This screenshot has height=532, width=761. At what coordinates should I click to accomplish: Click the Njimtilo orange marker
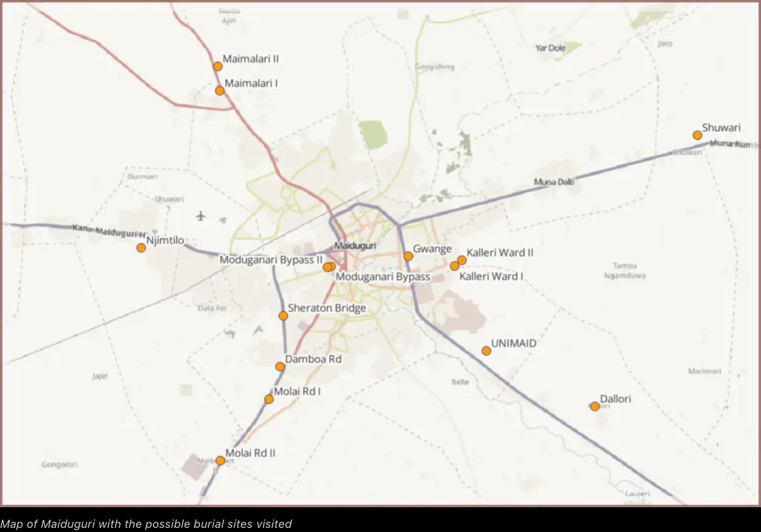(x=141, y=247)
